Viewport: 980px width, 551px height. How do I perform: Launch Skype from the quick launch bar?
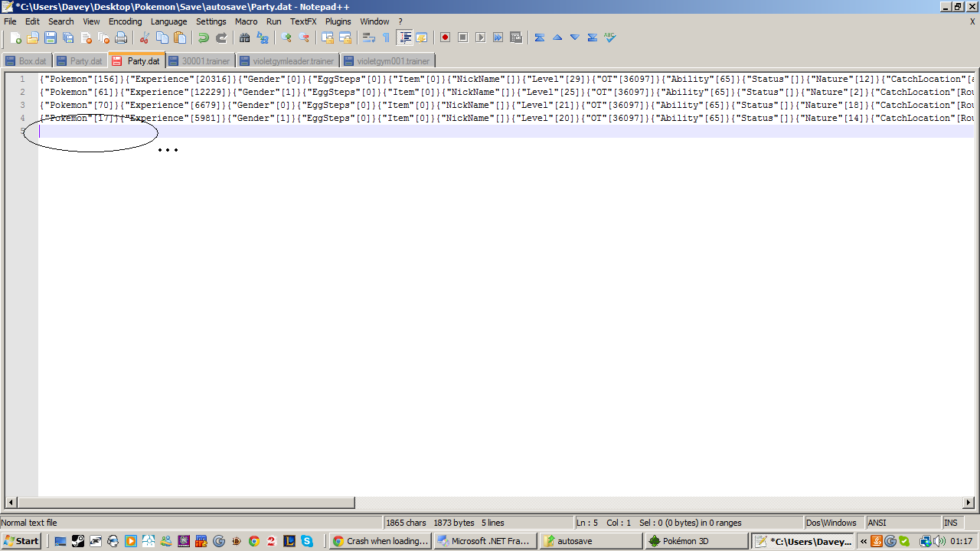307,541
